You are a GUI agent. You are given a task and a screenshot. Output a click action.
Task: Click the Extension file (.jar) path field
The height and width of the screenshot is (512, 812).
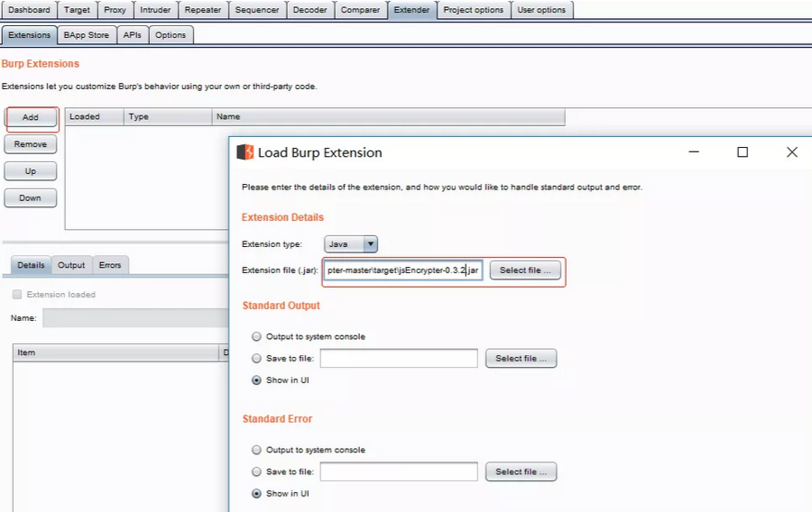click(403, 270)
